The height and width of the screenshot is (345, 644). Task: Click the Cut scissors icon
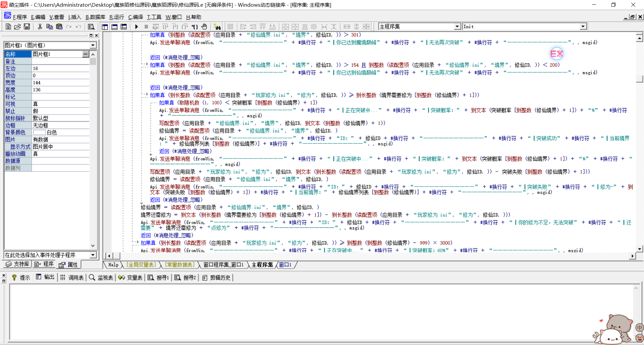40,27
